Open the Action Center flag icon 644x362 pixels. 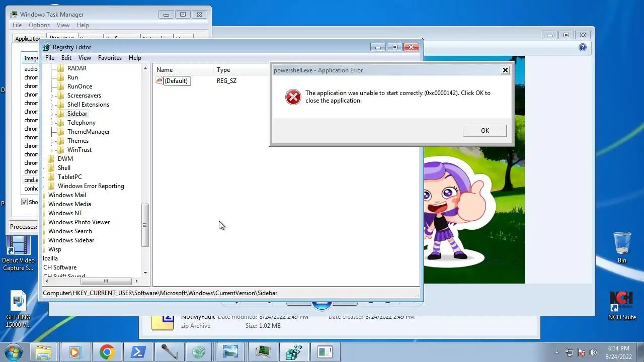(x=581, y=352)
